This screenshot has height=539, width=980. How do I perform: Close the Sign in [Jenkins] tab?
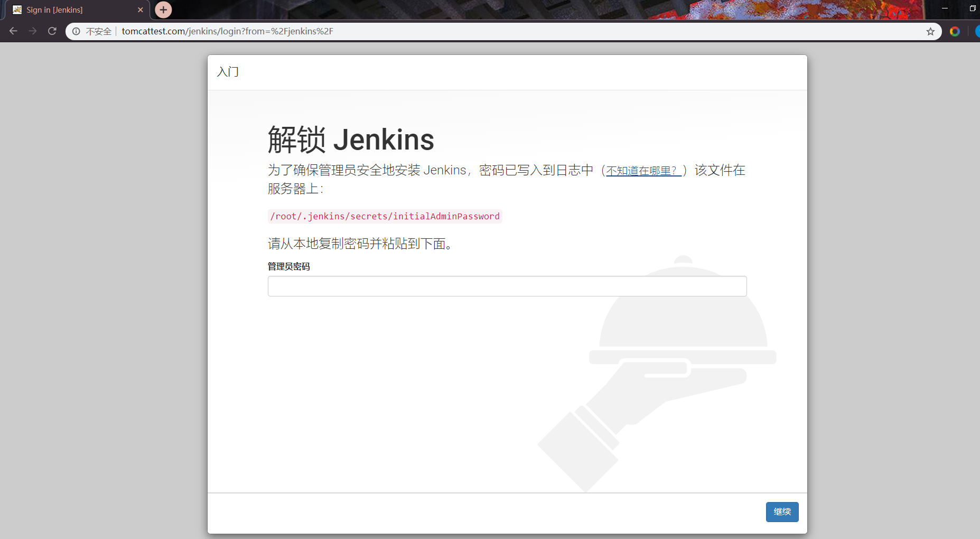[x=140, y=10]
